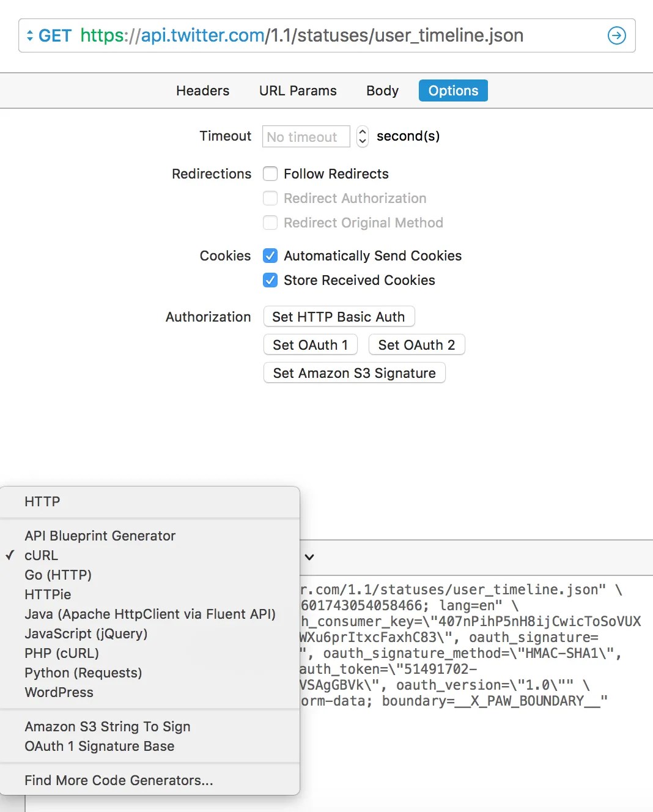Uncheck Automatically Send Cookies
The image size is (653, 812).
coord(270,256)
